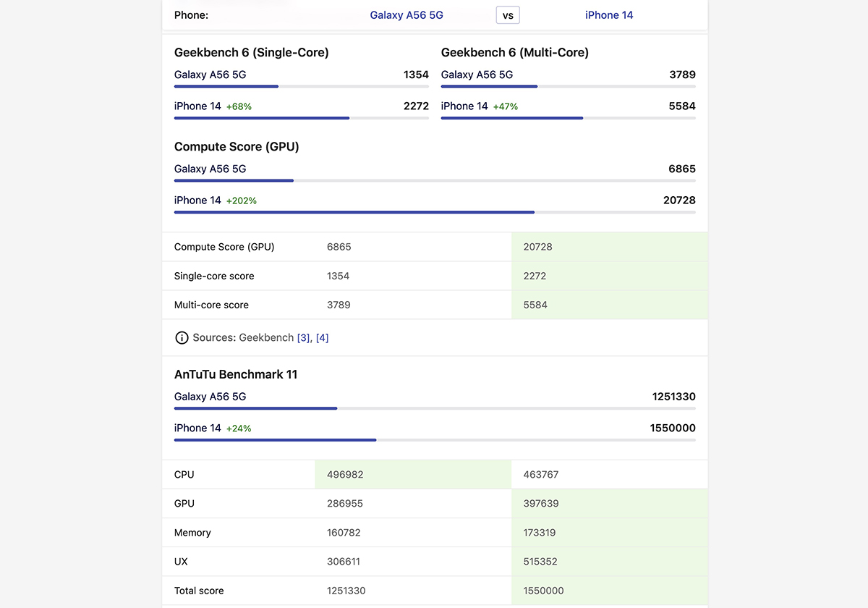
Task: Click the iPhone 14 single-core score bar
Action: pos(302,118)
